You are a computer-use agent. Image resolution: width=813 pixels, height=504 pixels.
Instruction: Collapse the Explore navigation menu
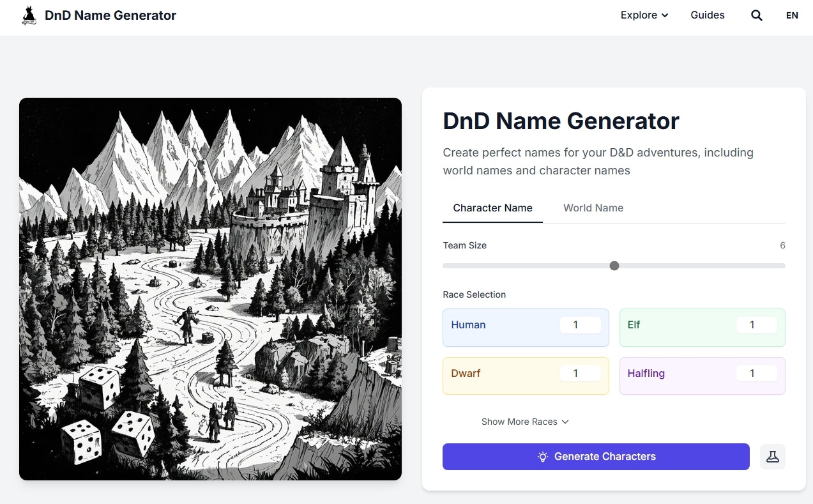tap(644, 15)
